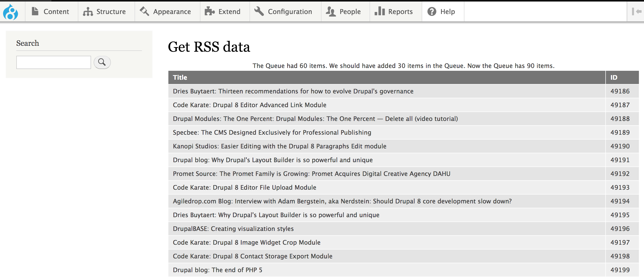Select 'Specbee: The CMS Designed Exclusively' row
The image size is (644, 277).
coord(272,132)
